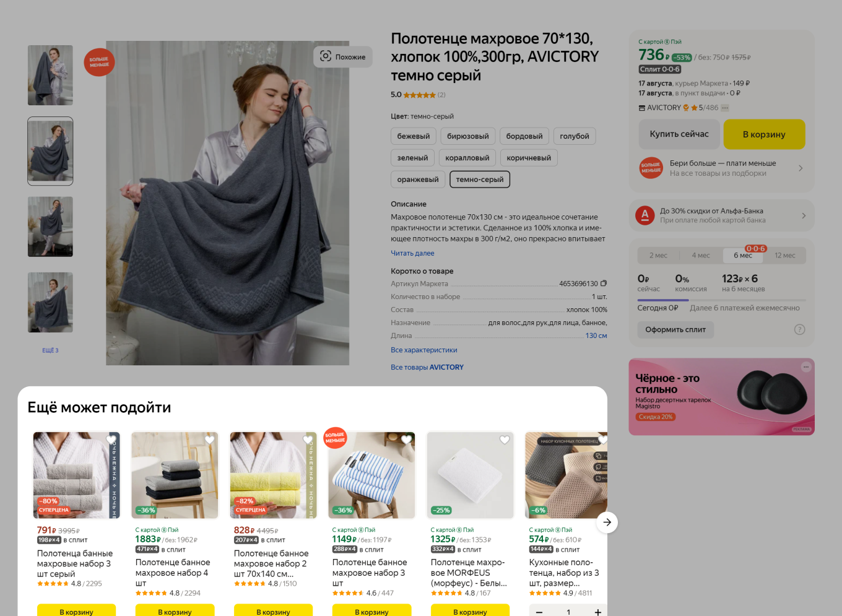842x616 pixels.
Task: Open the 'Похожие' visual search button
Action: click(343, 57)
